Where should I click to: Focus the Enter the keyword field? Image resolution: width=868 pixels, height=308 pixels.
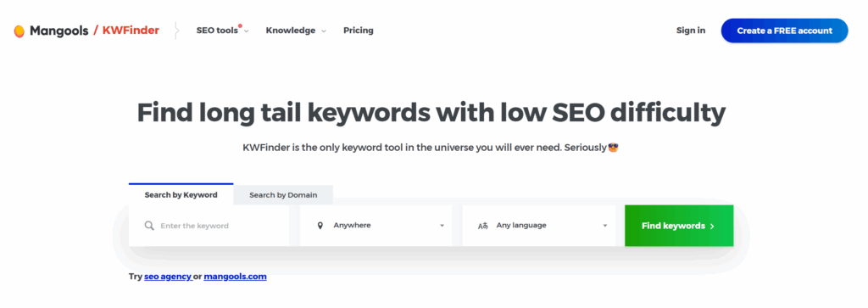click(209, 226)
